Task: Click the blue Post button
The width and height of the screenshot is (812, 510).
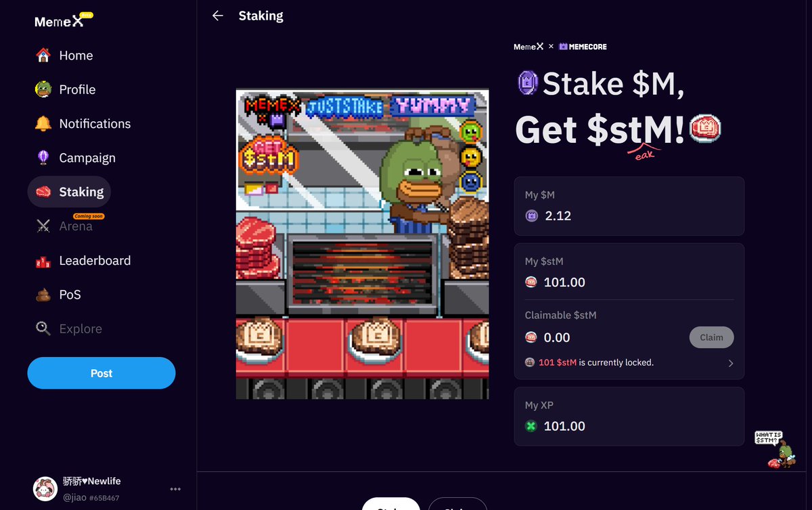Action: coord(101,373)
